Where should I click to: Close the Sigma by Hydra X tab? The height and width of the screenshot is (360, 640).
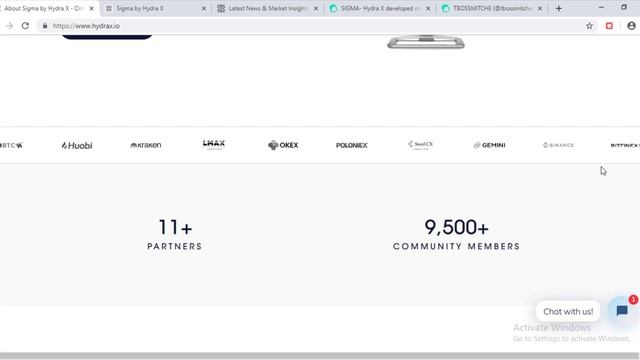(204, 8)
